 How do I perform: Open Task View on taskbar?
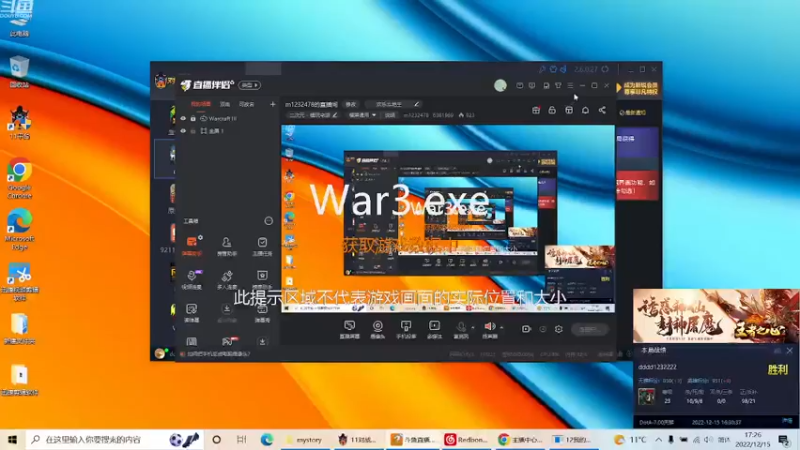pos(241,439)
